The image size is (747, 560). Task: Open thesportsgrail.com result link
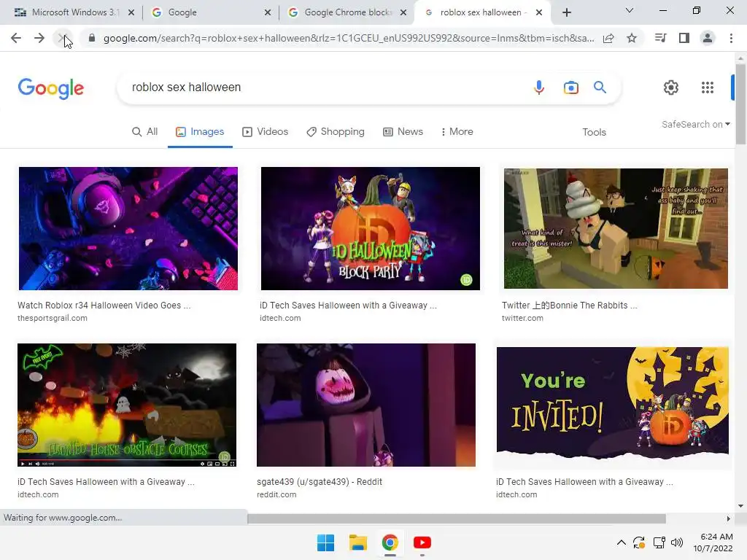53,318
